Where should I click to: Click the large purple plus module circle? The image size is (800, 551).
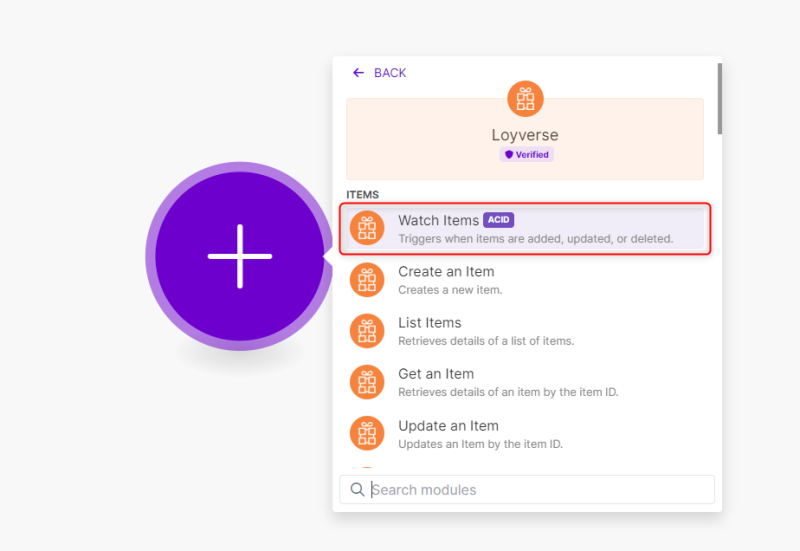[239, 256]
